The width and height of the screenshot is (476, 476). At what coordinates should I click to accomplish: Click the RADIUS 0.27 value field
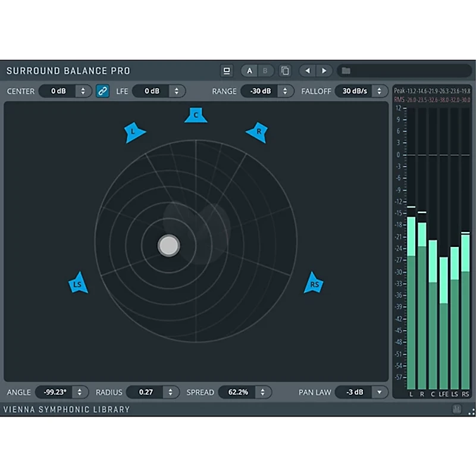(x=145, y=392)
